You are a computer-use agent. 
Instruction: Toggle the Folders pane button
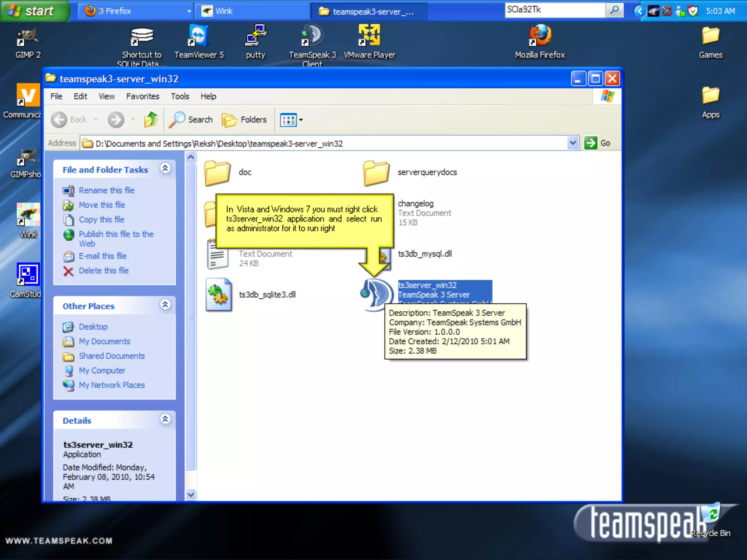pyautogui.click(x=244, y=120)
